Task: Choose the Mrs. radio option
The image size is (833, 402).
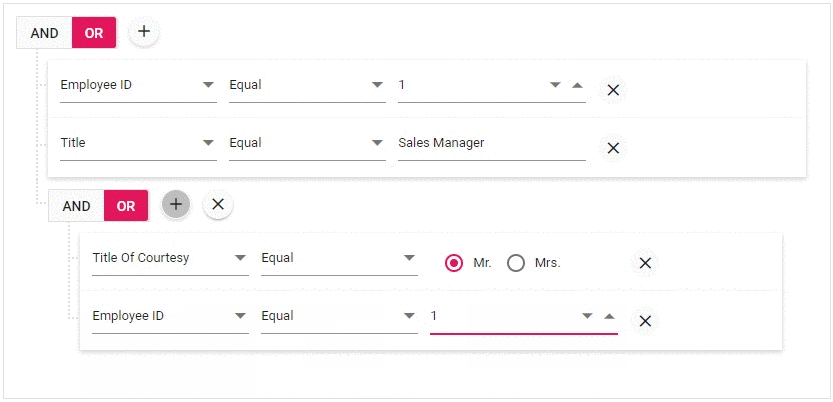Action: pos(516,263)
